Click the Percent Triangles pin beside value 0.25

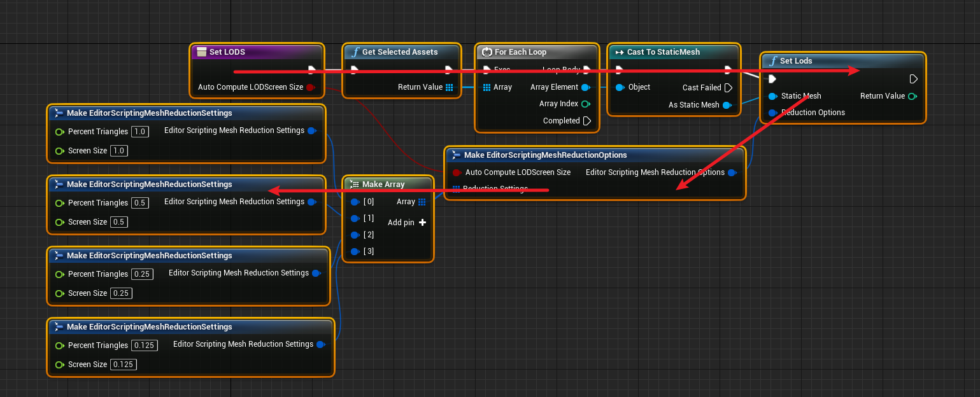coord(60,274)
